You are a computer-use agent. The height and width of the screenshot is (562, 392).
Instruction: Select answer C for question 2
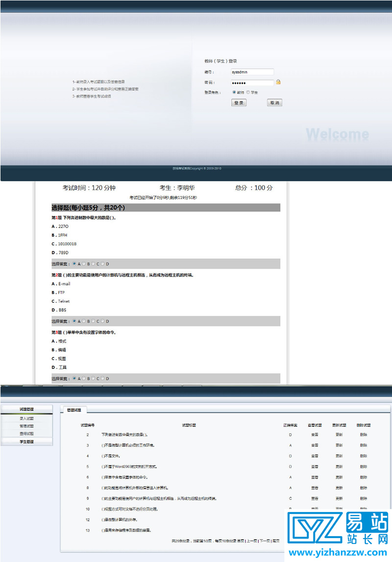[x=92, y=321]
